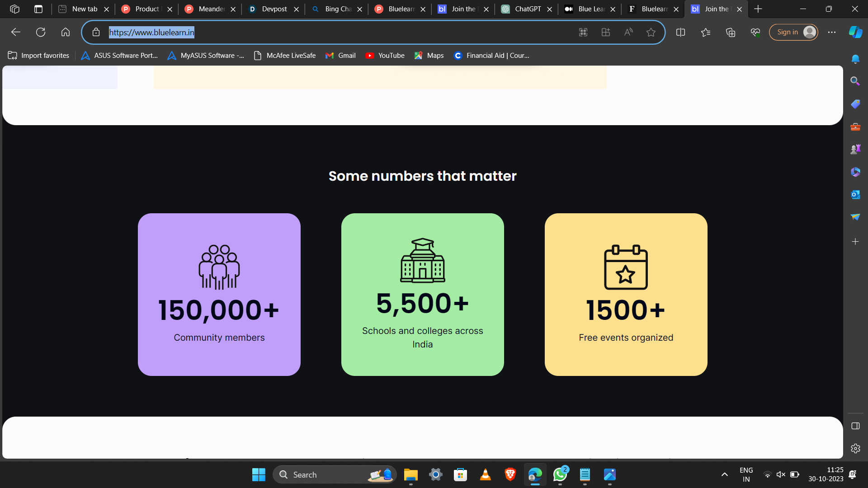Open the Read aloud icon
This screenshot has height=488, width=868.
pyautogui.click(x=628, y=32)
